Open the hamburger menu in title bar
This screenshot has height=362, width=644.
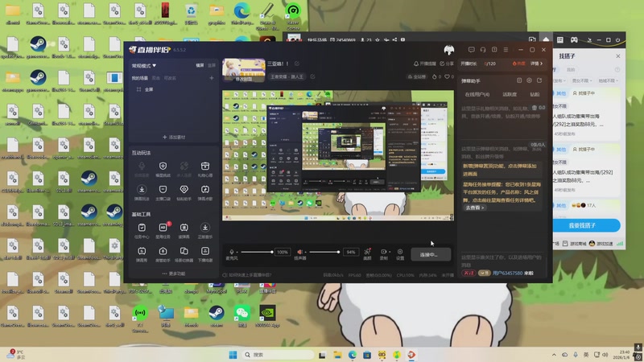(x=506, y=50)
